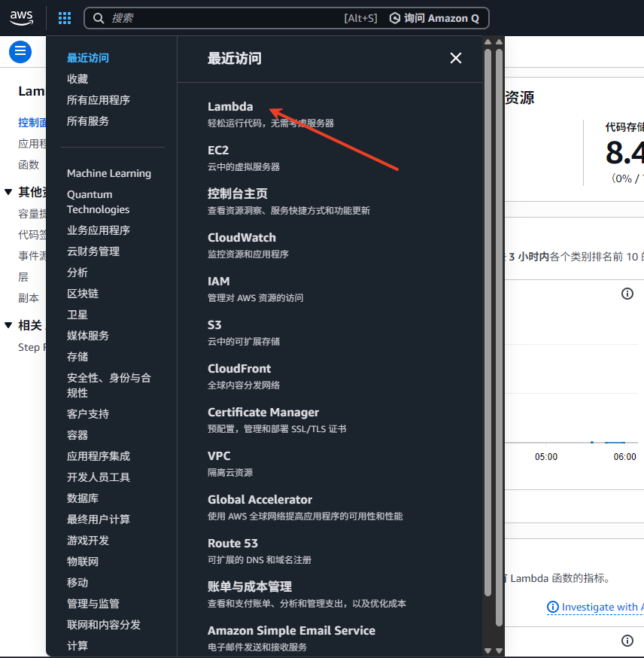
Task: Open the Route 53 service link
Action: pyautogui.click(x=232, y=543)
